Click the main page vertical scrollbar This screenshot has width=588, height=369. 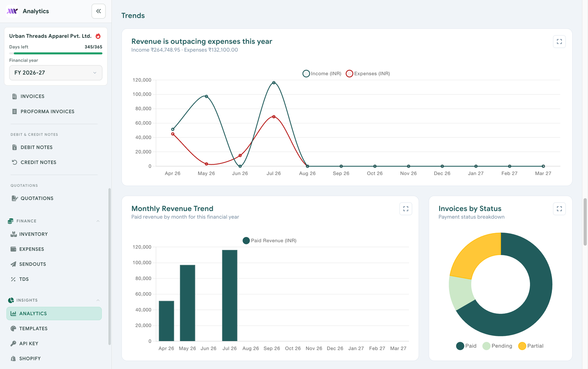coord(585,222)
